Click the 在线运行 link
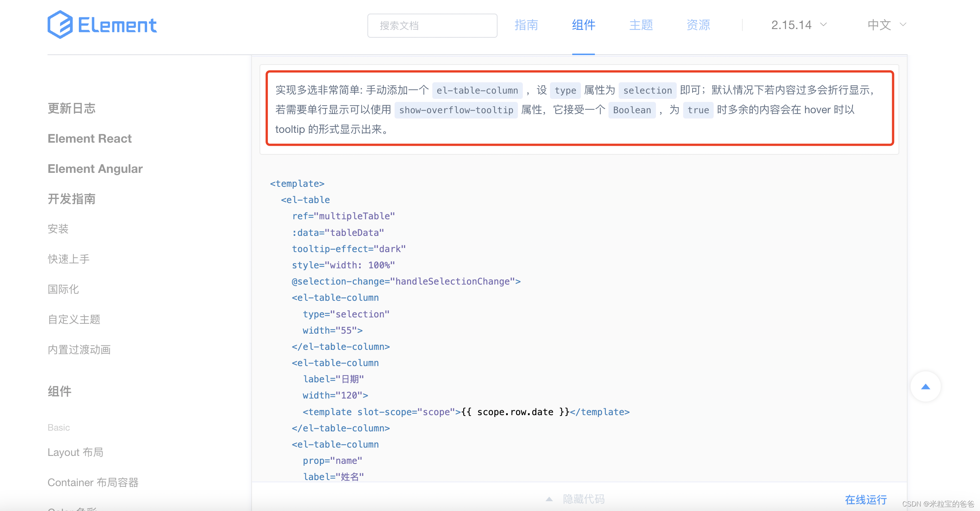The height and width of the screenshot is (511, 980). (x=865, y=499)
